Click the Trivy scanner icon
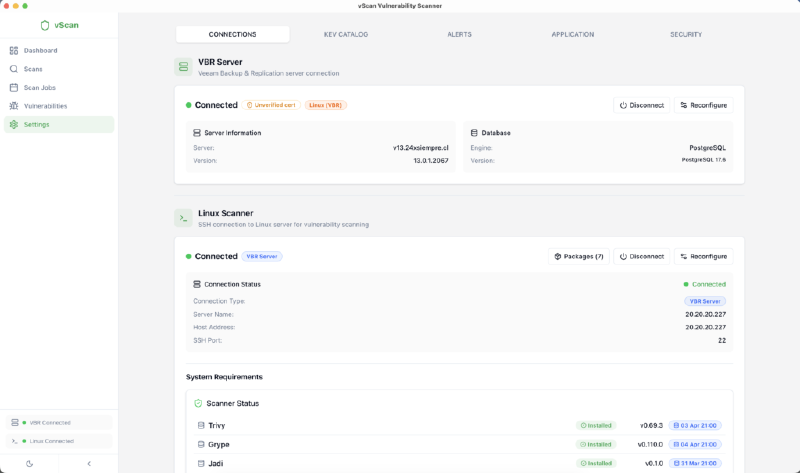The width and height of the screenshot is (800, 473). click(x=201, y=425)
